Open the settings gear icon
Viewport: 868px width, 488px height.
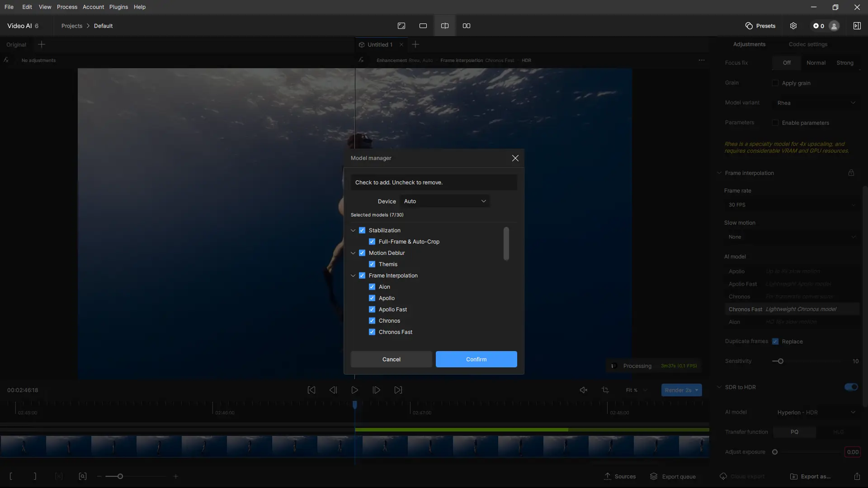pyautogui.click(x=793, y=26)
